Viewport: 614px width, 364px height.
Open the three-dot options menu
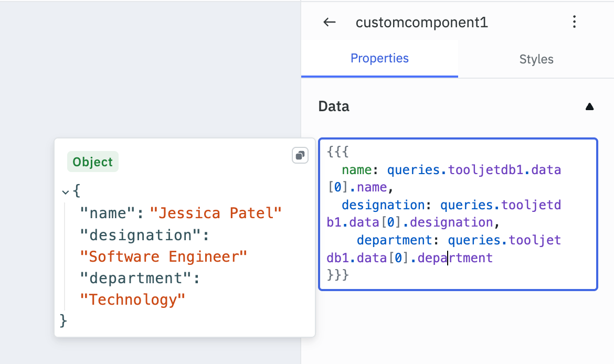pos(574,22)
